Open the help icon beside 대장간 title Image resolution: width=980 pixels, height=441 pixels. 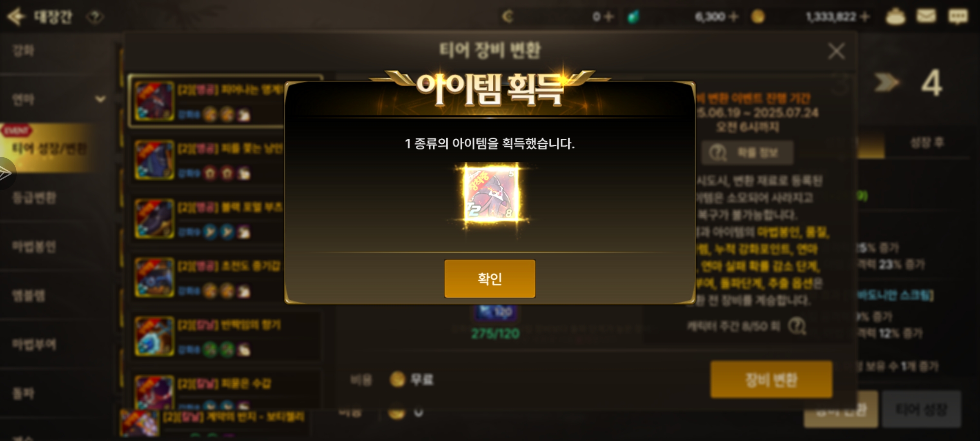(x=95, y=17)
